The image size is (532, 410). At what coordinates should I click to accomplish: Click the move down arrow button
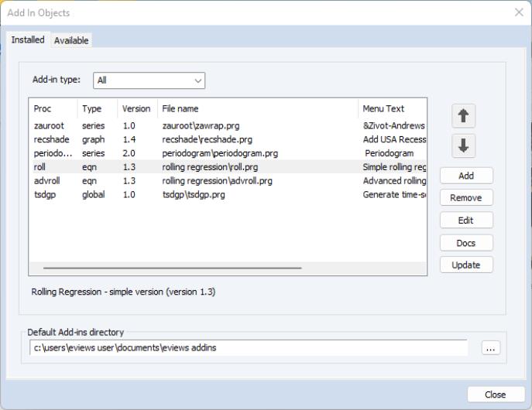[464, 146]
